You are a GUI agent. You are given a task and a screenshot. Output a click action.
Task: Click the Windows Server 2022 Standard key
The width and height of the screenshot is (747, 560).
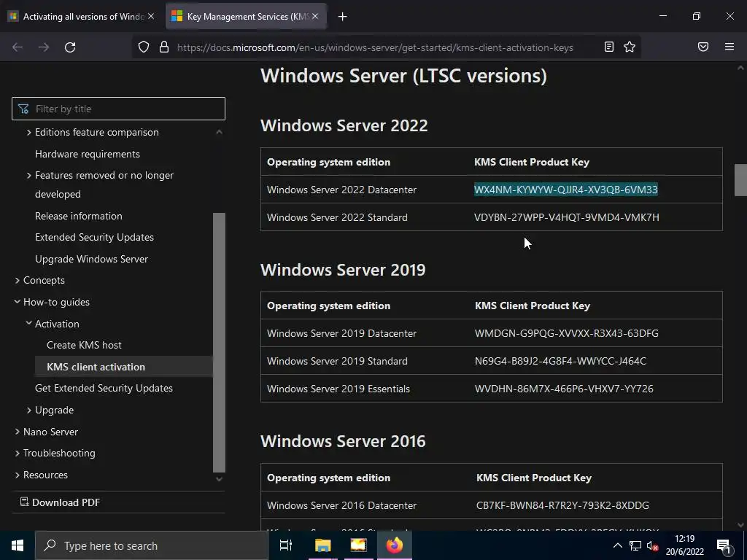pyautogui.click(x=566, y=217)
